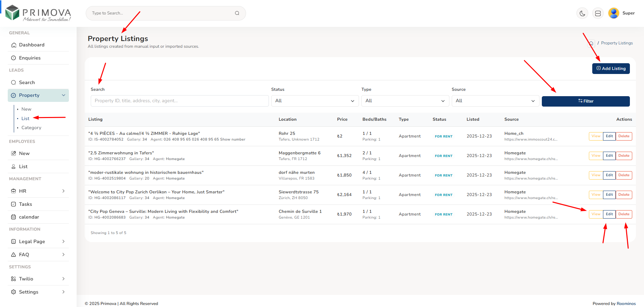Viewport: 644px width, 307px height.
Task: Open the Super user avatar
Action: (x=613, y=13)
